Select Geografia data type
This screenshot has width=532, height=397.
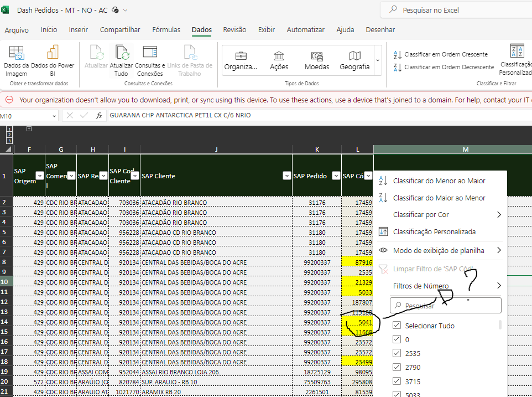(354, 60)
